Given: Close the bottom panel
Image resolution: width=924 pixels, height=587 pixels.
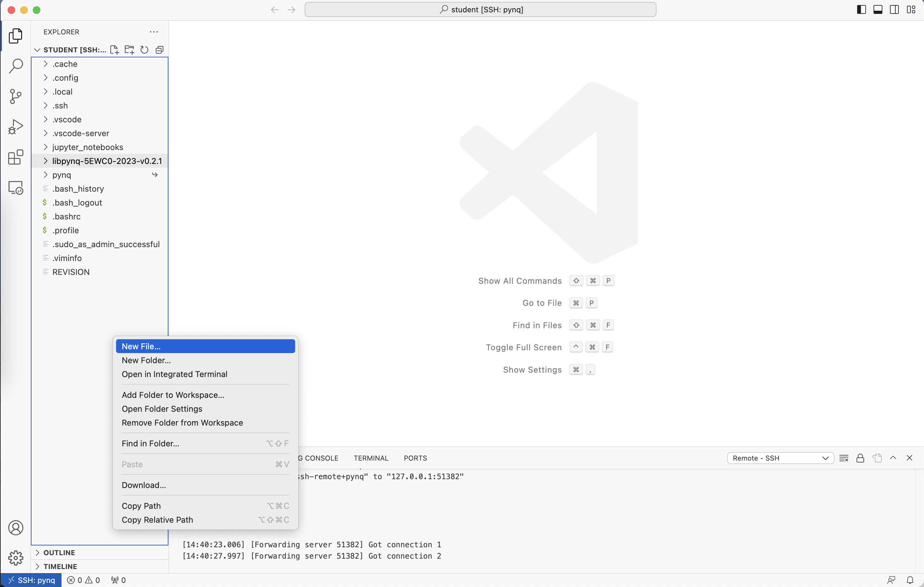Looking at the screenshot, I should click(x=909, y=458).
